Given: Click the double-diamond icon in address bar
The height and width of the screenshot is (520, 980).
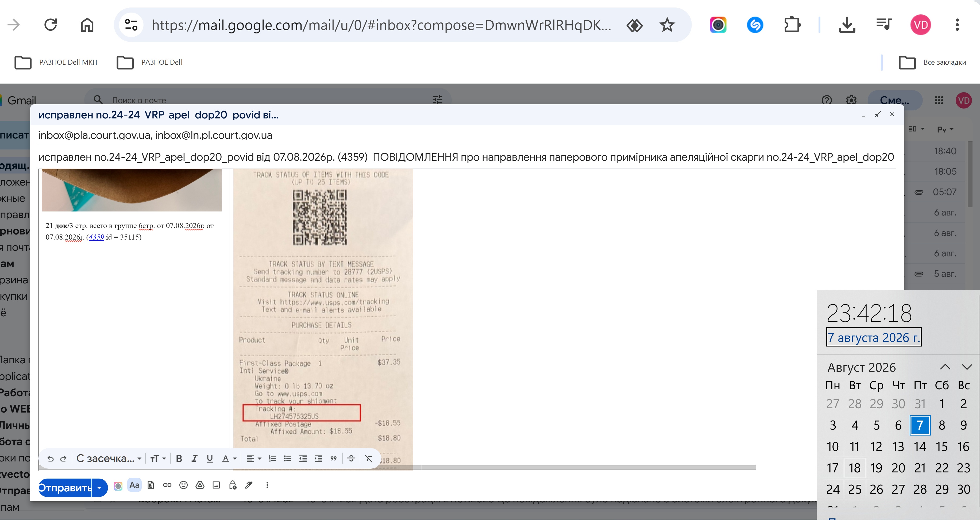Looking at the screenshot, I should pyautogui.click(x=635, y=25).
